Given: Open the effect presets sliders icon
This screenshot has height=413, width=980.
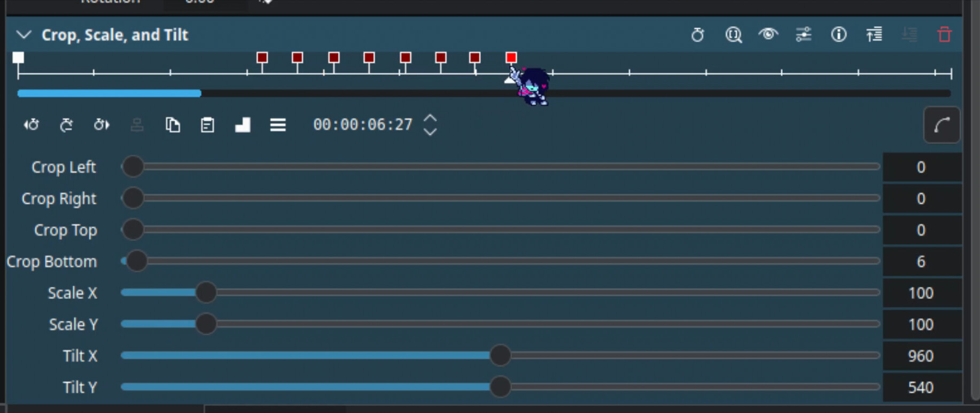Looking at the screenshot, I should pyautogui.click(x=803, y=35).
